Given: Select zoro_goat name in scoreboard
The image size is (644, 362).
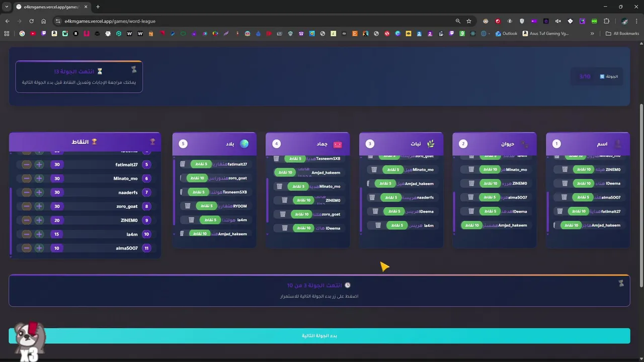Looking at the screenshot, I should 127,206.
